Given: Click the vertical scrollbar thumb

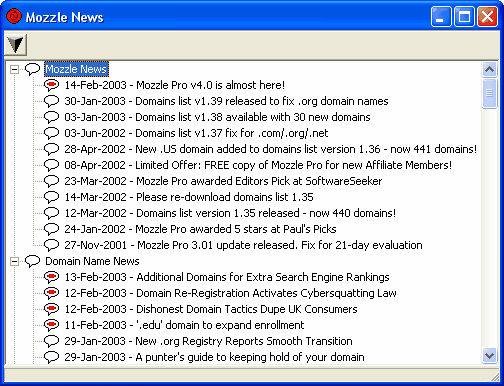Looking at the screenshot, I should pos(489,93).
